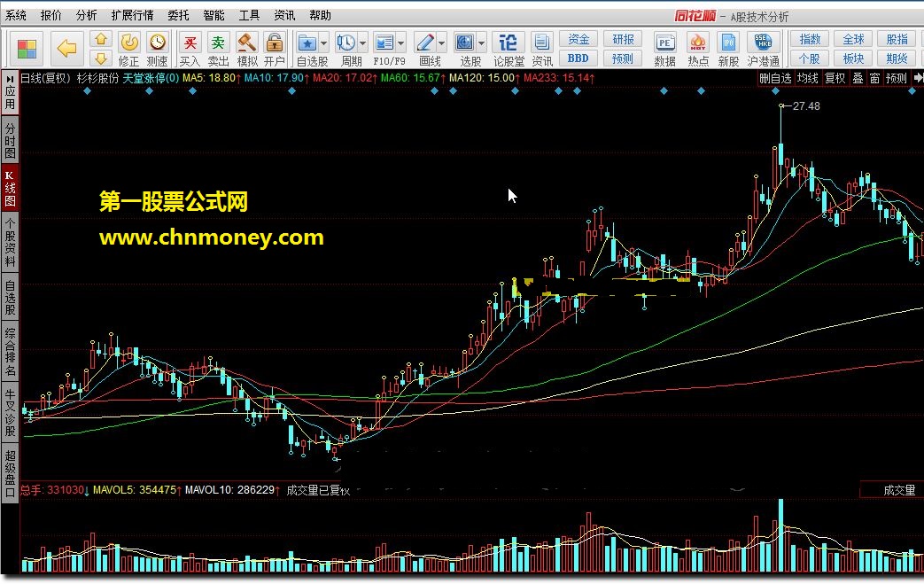This screenshot has width=924, height=584.
Task: Expand the 画线 dropdown arrow
Action: pos(441,43)
